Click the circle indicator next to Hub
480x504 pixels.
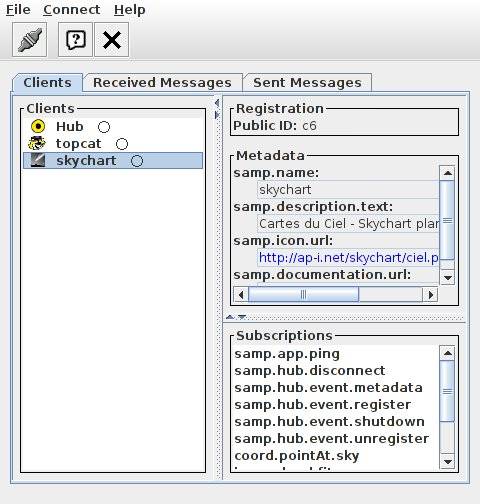coord(104,127)
